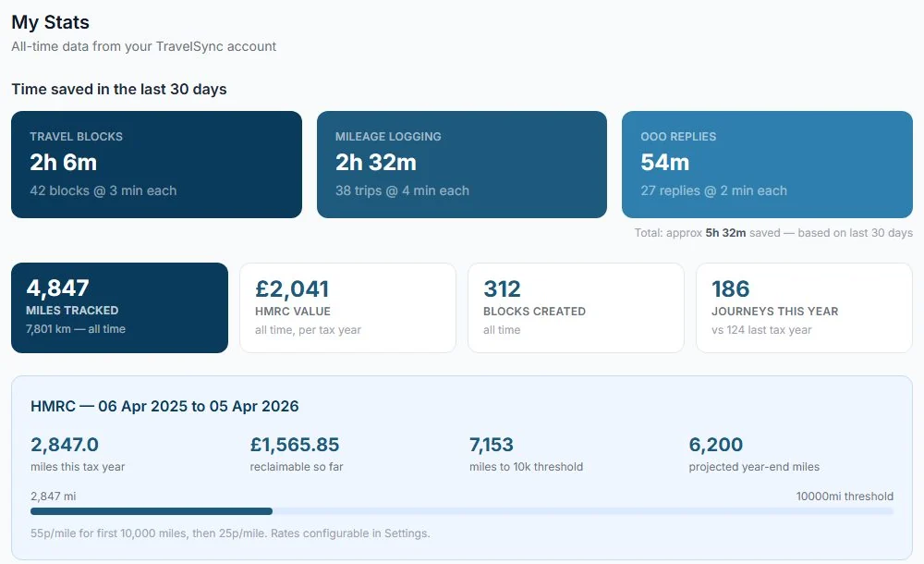Click "27 replies @ 2 min each" text
Viewport: 924px width, 564px height.
713,190
